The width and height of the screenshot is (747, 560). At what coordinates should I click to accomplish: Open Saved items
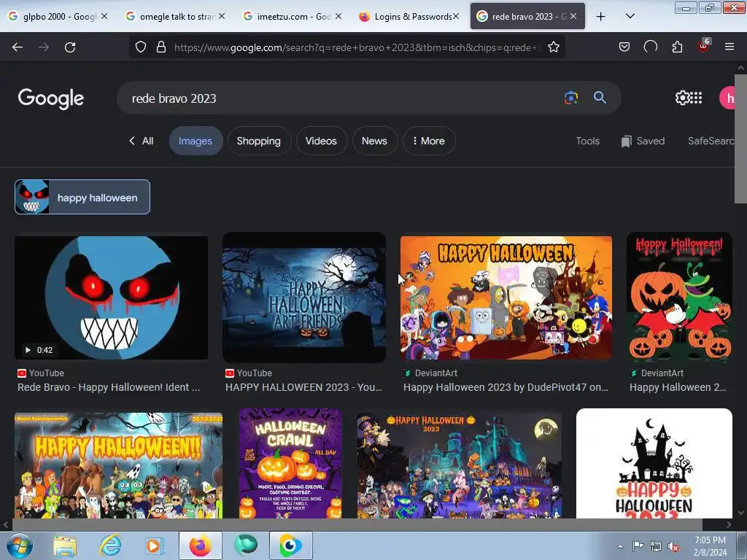point(643,141)
